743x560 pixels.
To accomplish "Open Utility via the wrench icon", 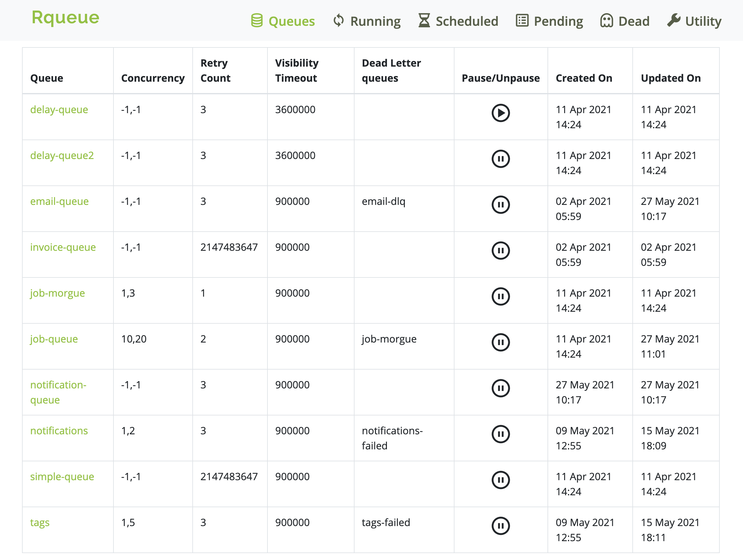I will click(x=674, y=20).
